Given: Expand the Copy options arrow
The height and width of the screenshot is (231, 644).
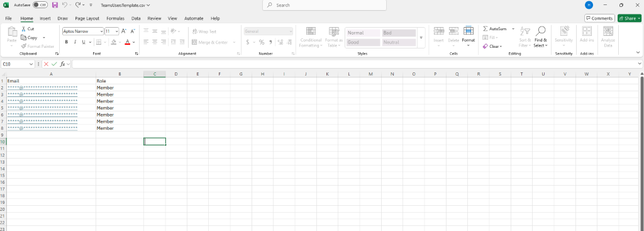Looking at the screenshot, I should click(x=44, y=37).
